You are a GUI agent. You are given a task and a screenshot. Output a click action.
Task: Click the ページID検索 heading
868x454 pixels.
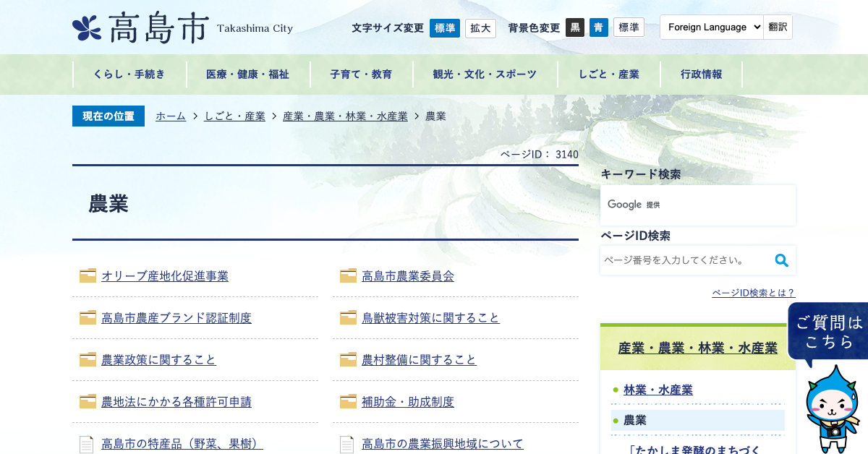pyautogui.click(x=636, y=236)
